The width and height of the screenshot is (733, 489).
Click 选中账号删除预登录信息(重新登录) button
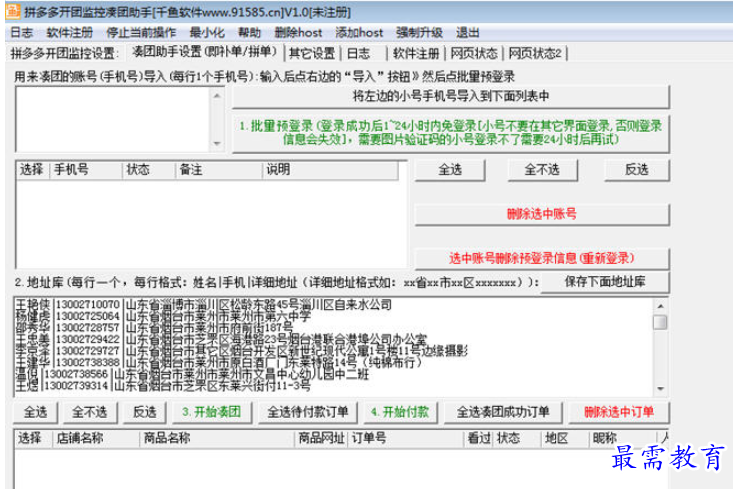click(x=542, y=258)
